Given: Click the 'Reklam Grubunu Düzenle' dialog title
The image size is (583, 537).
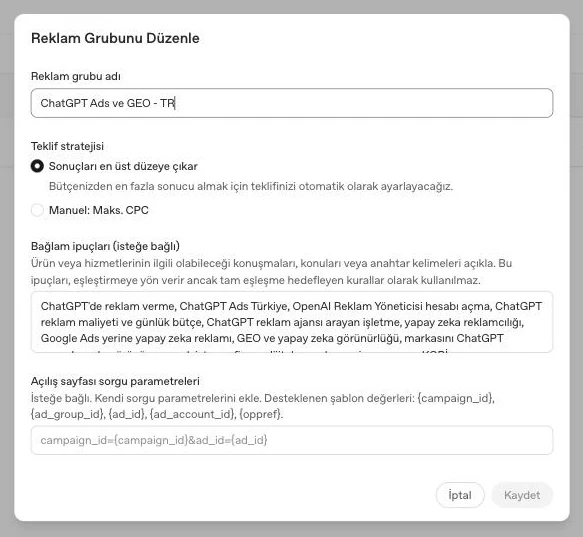Looking at the screenshot, I should (x=115, y=38).
